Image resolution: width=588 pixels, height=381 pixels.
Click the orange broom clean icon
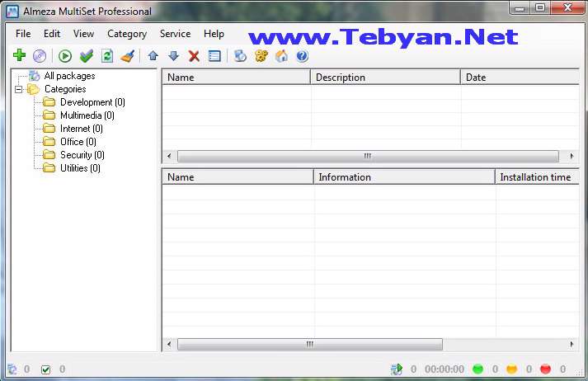128,56
